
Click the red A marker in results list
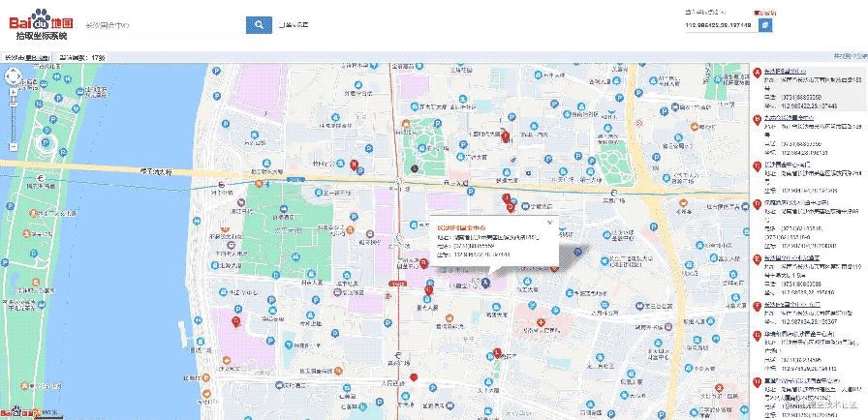[x=758, y=72]
